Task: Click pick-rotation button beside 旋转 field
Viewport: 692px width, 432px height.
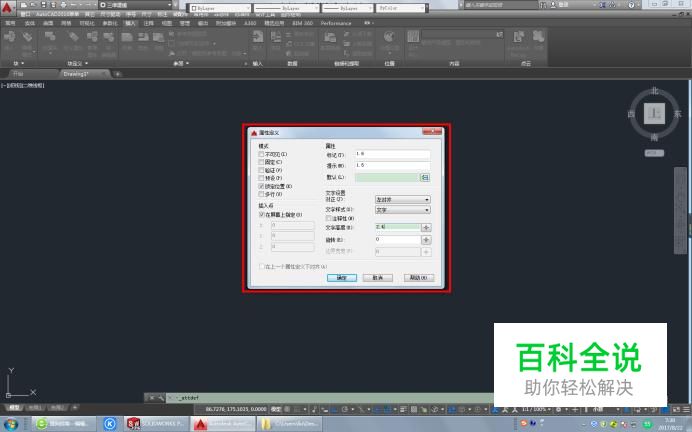Action: 426,240
